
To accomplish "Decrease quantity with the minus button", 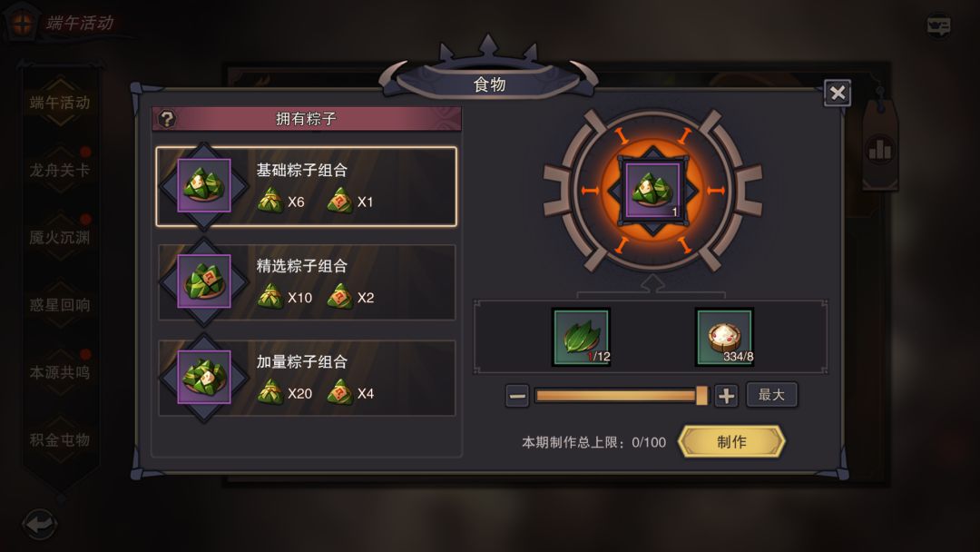I will coord(517,396).
